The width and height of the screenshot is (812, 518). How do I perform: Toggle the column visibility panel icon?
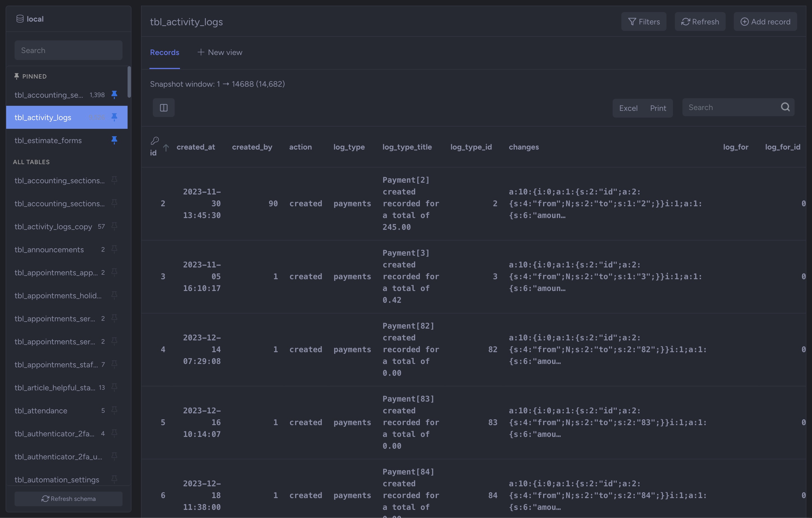click(163, 108)
